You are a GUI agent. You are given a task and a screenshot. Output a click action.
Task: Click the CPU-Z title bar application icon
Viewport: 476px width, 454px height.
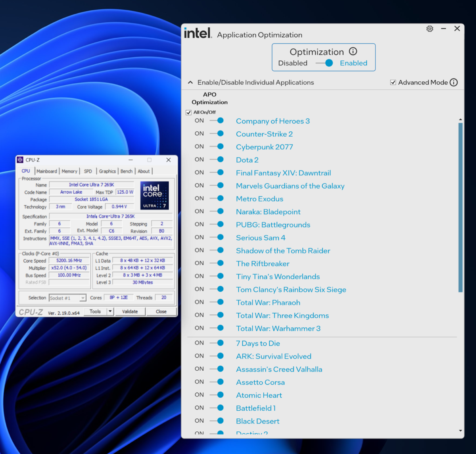20,160
